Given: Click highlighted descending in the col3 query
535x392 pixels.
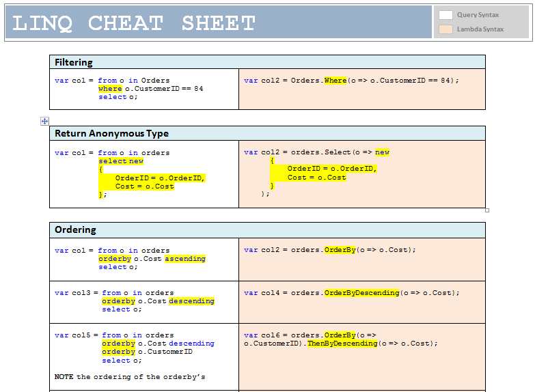Looking at the screenshot, I should (x=191, y=301).
